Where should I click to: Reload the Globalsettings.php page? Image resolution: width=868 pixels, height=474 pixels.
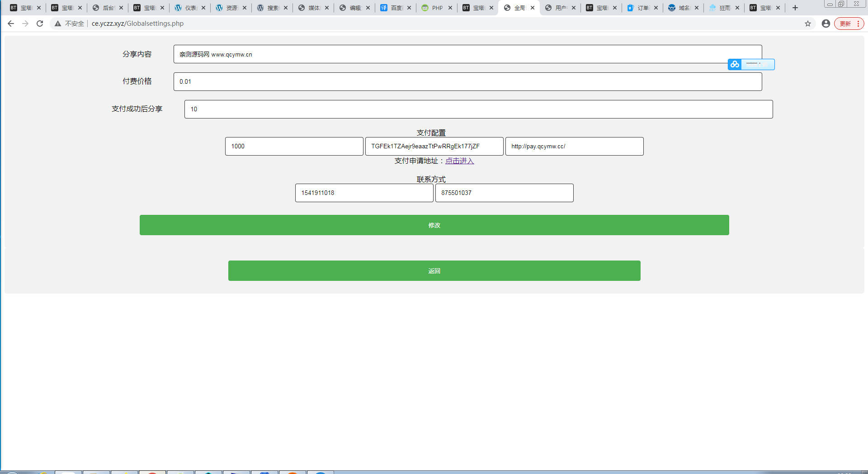40,24
